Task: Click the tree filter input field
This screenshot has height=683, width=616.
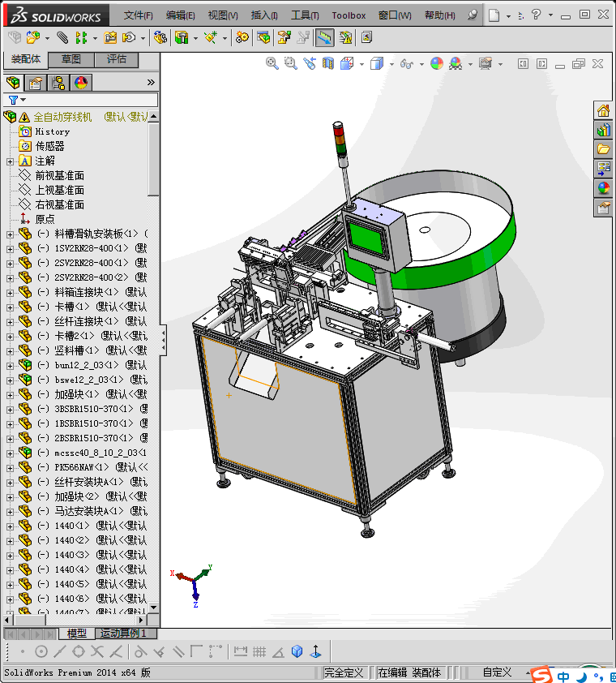Action: coord(80,101)
